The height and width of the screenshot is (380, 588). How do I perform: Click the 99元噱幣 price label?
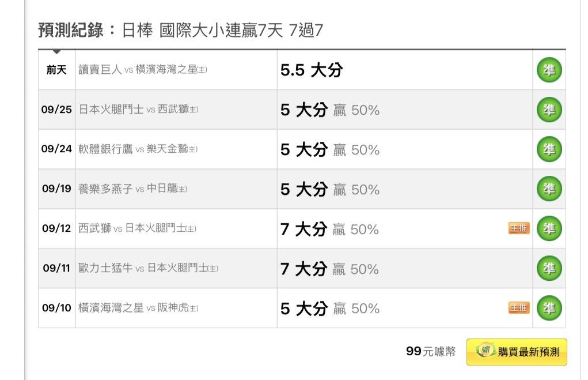431,351
